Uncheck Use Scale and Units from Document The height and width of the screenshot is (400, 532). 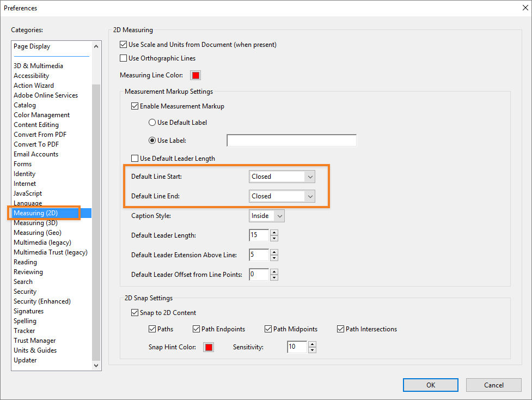(123, 44)
